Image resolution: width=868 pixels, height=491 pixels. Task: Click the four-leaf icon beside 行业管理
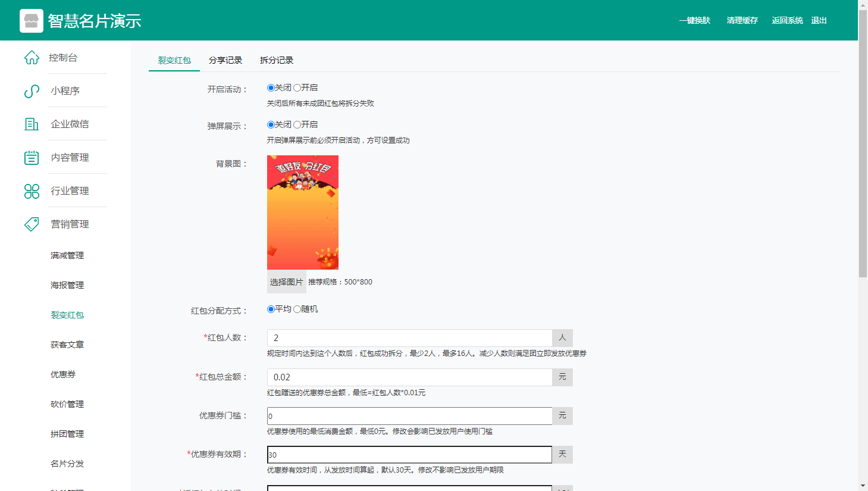(x=32, y=191)
